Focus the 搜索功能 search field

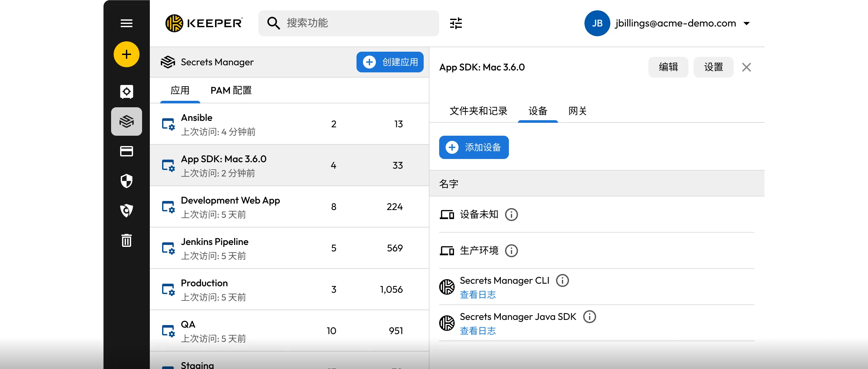pos(348,23)
